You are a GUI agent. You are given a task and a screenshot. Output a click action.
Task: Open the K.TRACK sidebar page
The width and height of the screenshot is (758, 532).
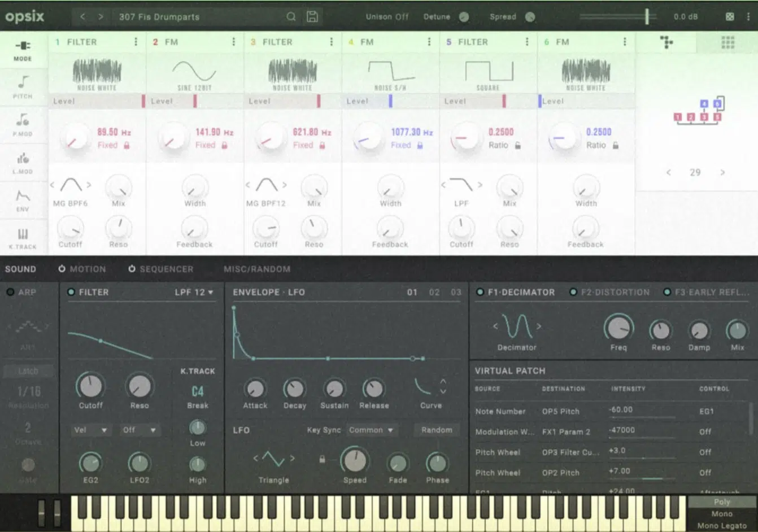[x=23, y=238]
